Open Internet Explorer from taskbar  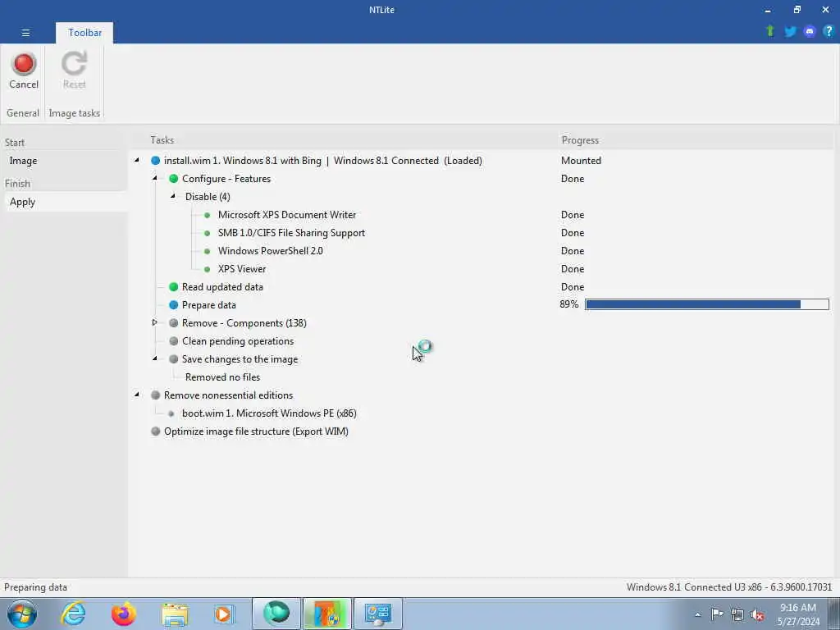coord(73,614)
